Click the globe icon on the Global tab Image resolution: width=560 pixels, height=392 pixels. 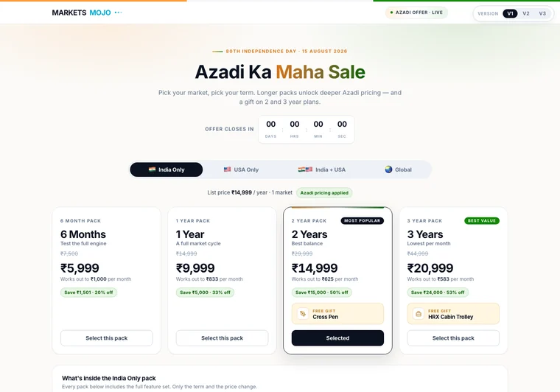[x=388, y=169]
